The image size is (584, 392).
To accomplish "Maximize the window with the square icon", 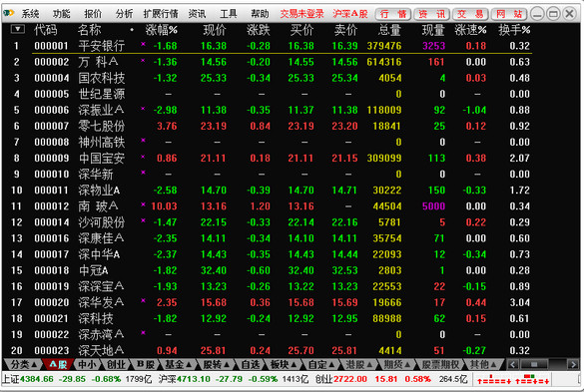I will click(553, 14).
